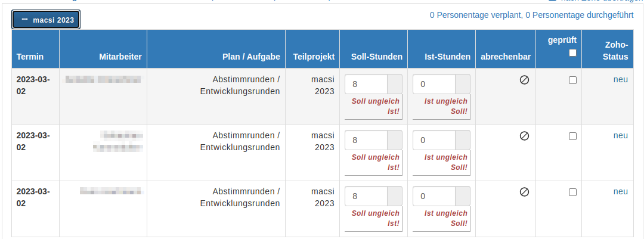Open the 'neu' Zoho status in second row

click(x=621, y=135)
